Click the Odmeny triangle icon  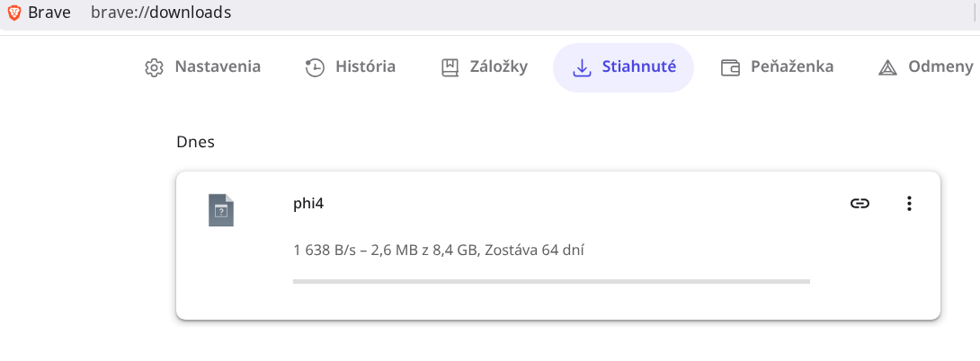[887, 67]
